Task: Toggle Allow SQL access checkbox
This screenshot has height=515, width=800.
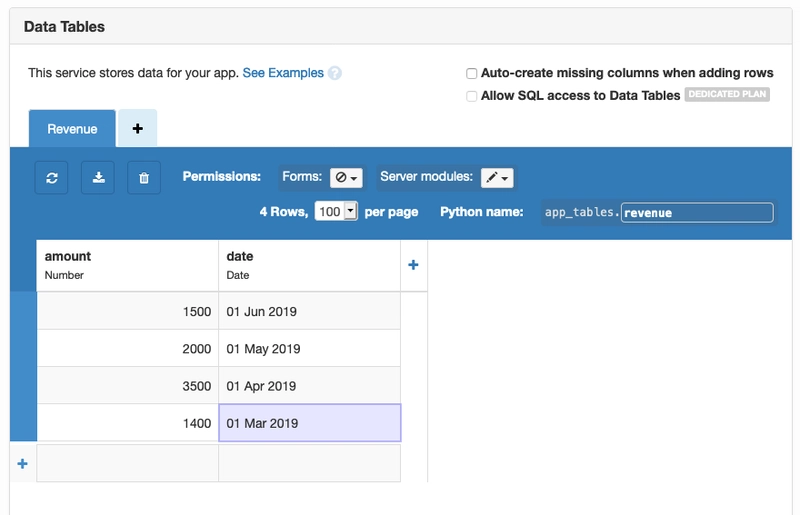Action: point(471,96)
